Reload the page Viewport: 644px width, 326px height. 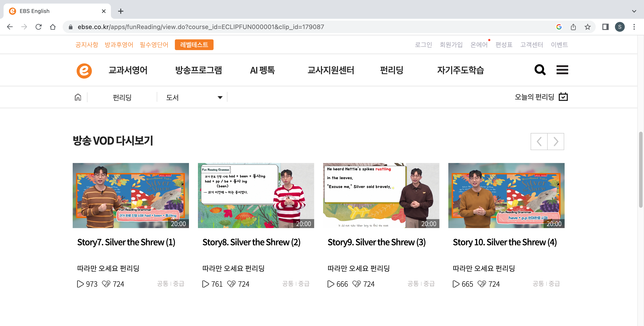(x=38, y=27)
